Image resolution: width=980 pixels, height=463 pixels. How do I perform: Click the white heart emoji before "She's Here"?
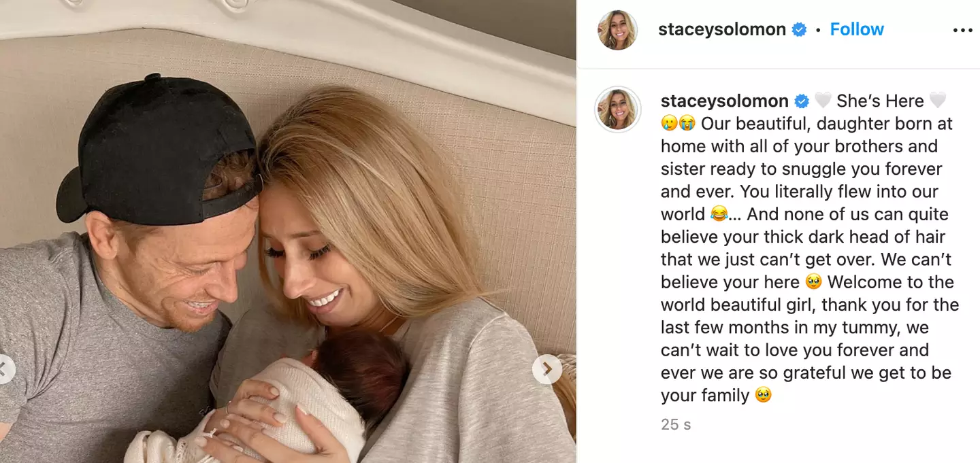(823, 101)
